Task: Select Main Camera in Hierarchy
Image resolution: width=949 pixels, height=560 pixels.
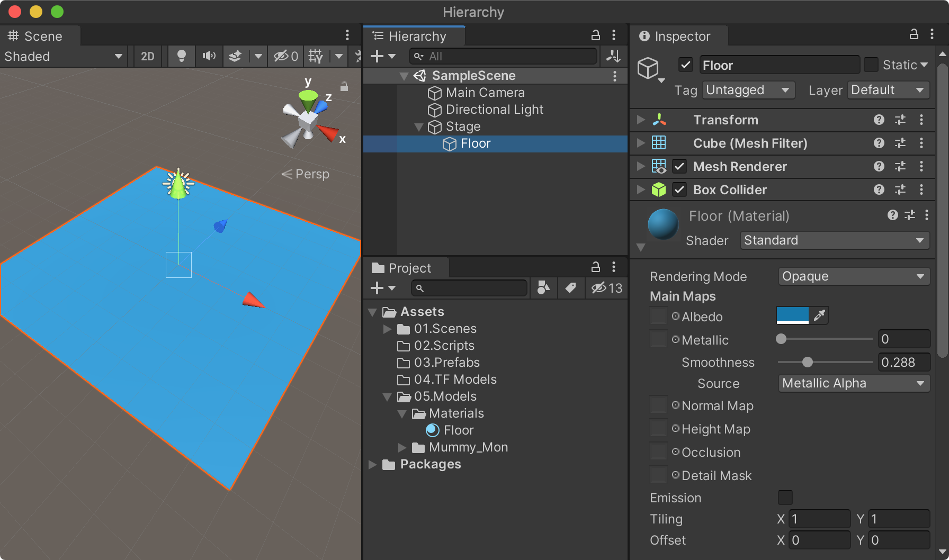Action: pos(485,93)
